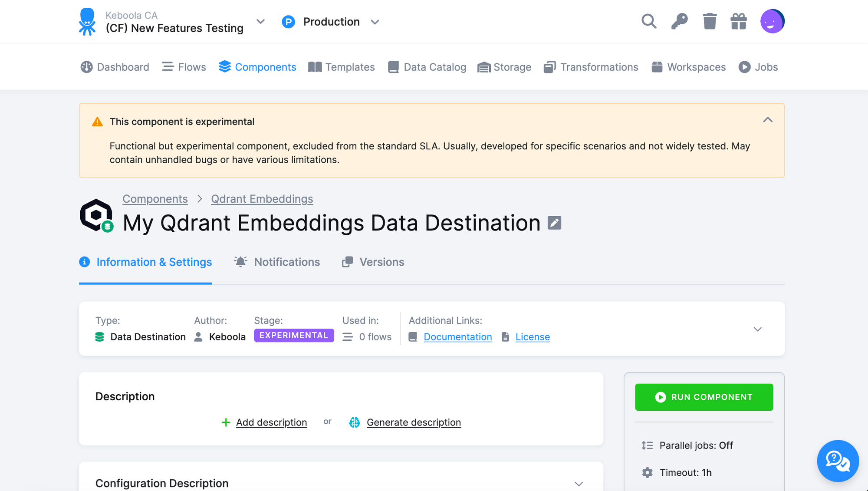Click the Parallel jobs list icon
This screenshot has width=868, height=491.
[x=647, y=445]
